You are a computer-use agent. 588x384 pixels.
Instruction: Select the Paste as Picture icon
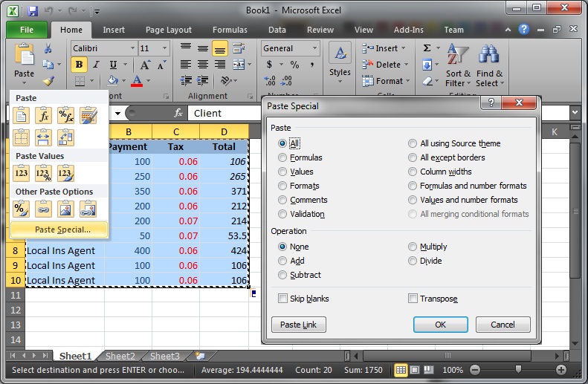65,209
